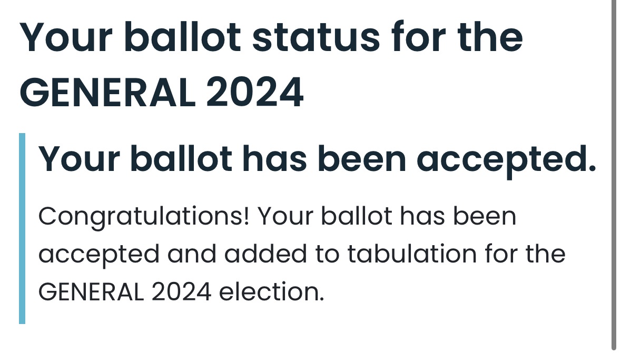Click the word "election." ending the paragraph
This screenshot has height=364, width=621.
pos(272,292)
